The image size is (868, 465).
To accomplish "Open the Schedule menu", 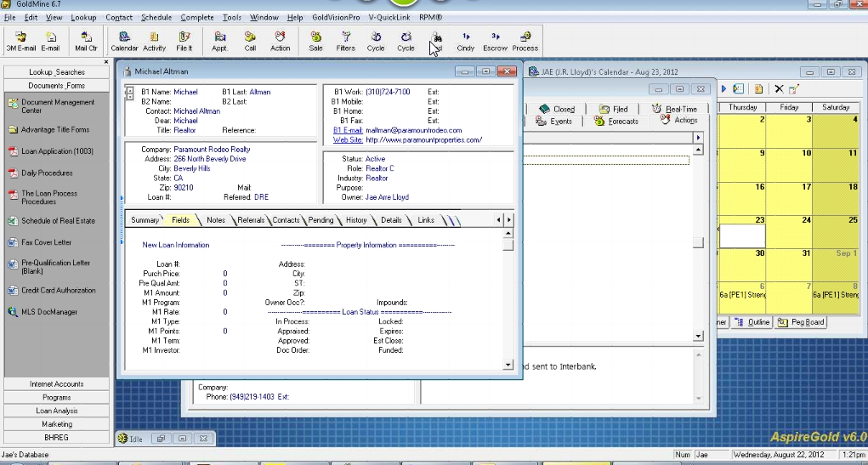I will point(156,17).
